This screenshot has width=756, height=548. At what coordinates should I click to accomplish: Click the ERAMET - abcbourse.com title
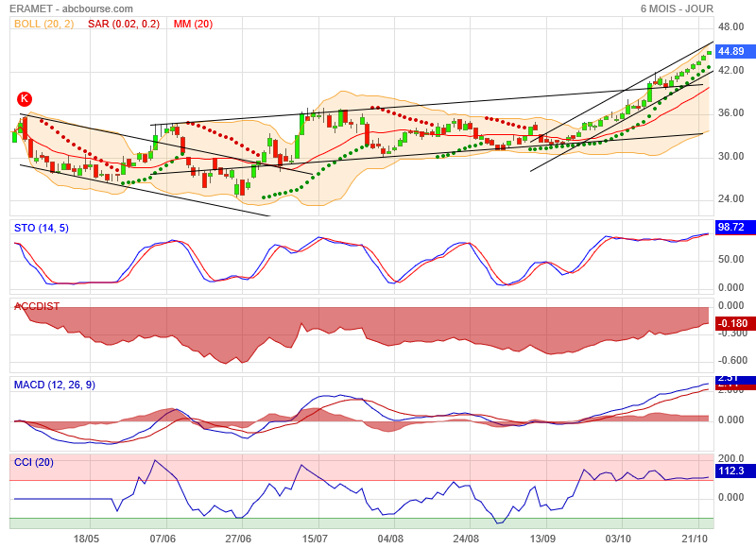click(72, 9)
